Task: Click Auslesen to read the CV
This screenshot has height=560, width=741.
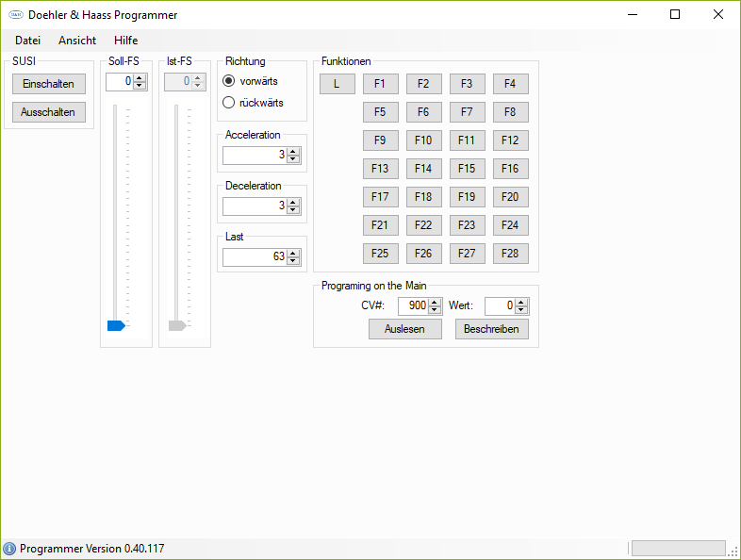Action: (x=405, y=329)
